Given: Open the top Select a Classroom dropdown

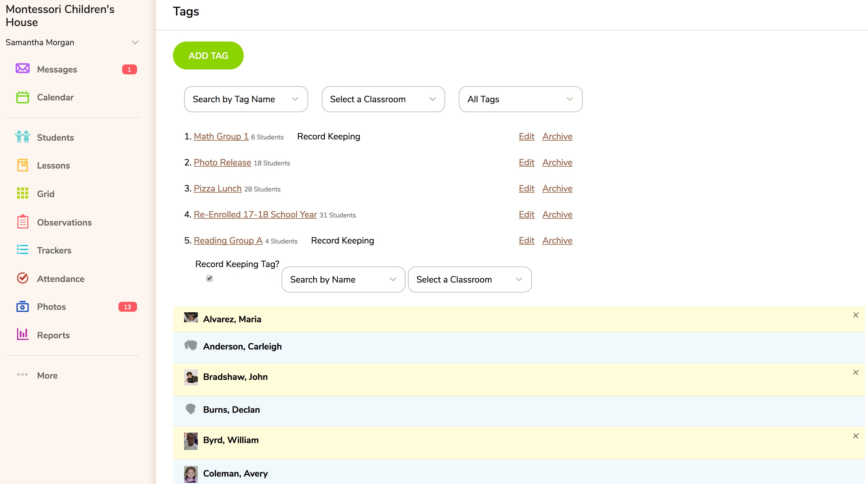Looking at the screenshot, I should [x=383, y=99].
